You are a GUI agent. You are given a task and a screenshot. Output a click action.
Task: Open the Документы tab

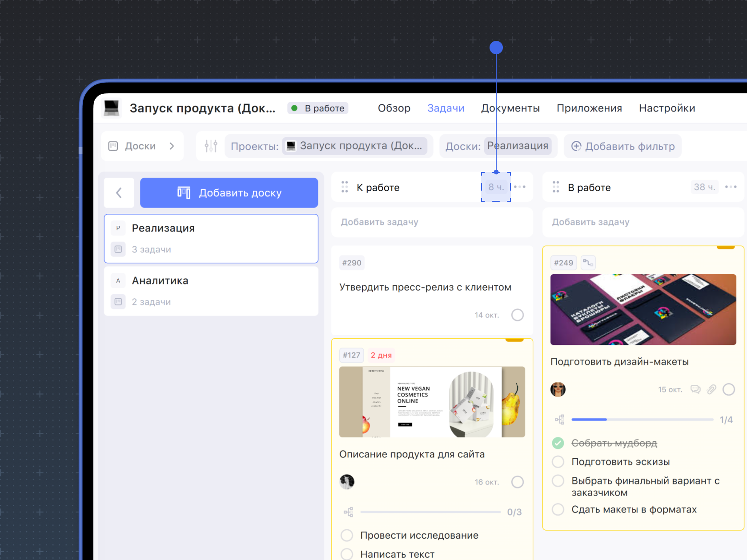(510, 108)
